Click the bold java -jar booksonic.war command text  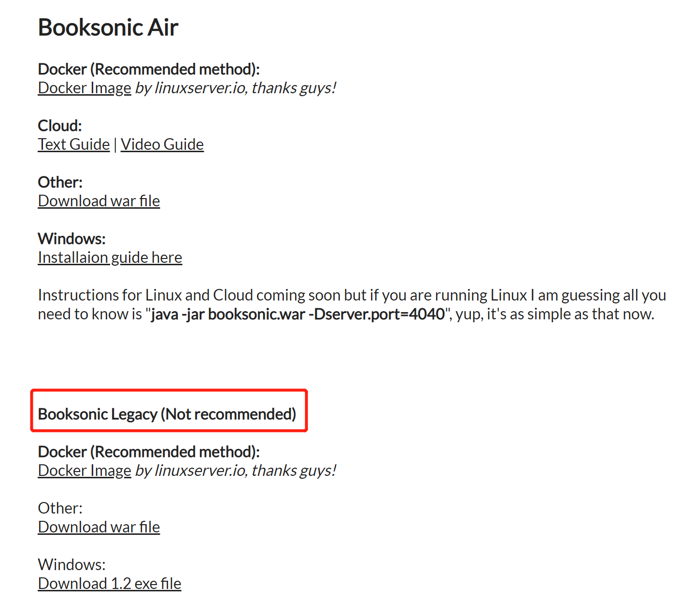tap(297, 314)
